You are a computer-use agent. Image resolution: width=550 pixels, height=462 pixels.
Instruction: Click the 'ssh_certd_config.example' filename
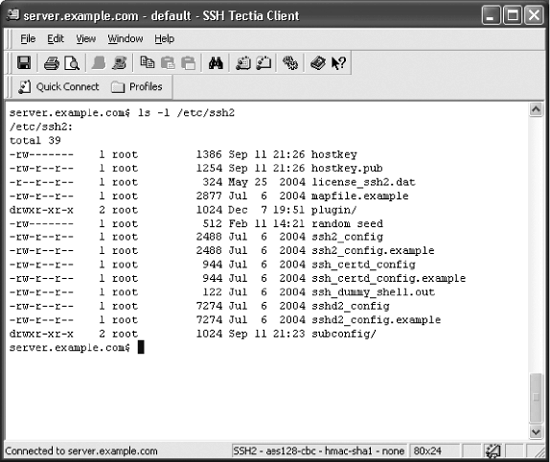(x=389, y=278)
